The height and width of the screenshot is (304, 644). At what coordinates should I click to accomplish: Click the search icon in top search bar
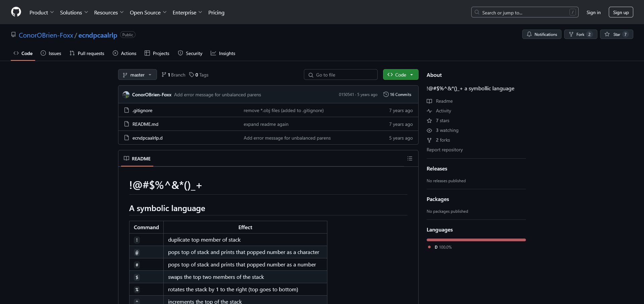click(x=477, y=12)
